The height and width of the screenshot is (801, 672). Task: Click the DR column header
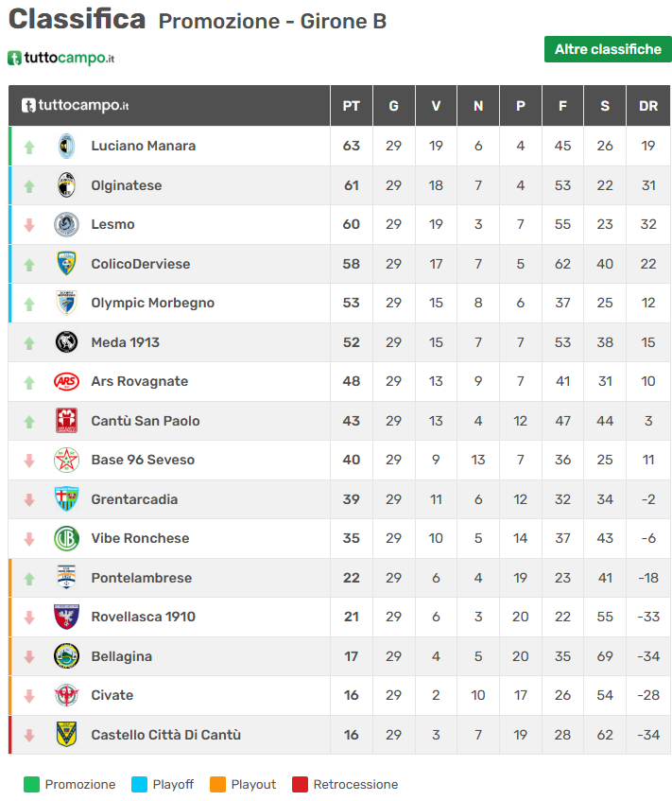point(647,106)
